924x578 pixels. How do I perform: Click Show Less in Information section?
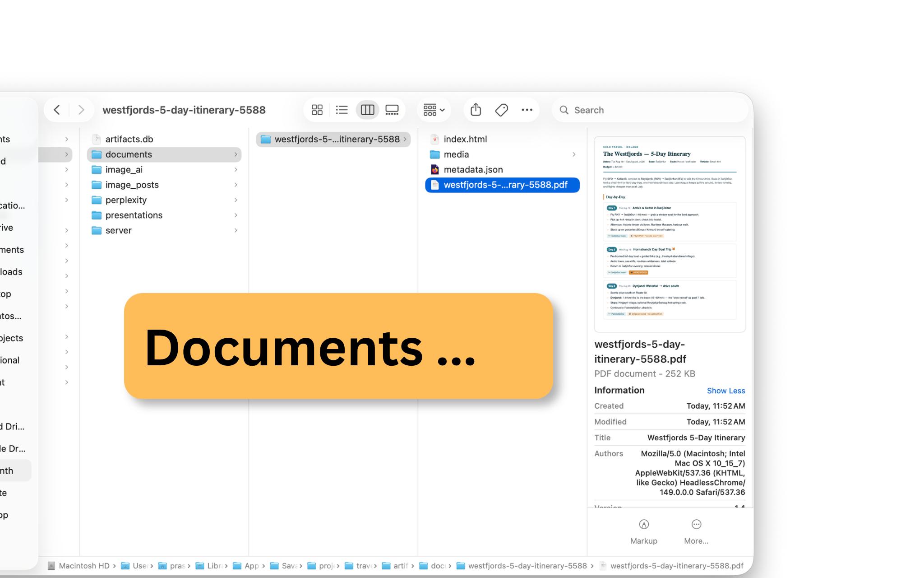(725, 391)
